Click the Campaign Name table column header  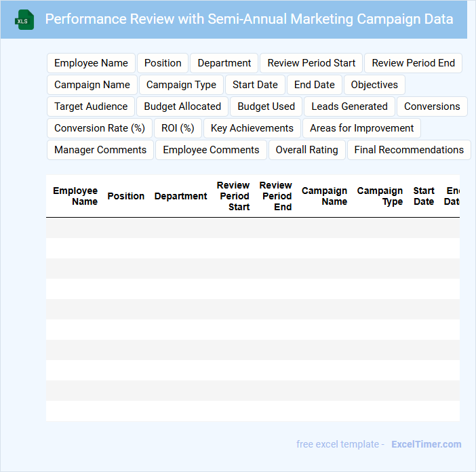[x=324, y=196]
